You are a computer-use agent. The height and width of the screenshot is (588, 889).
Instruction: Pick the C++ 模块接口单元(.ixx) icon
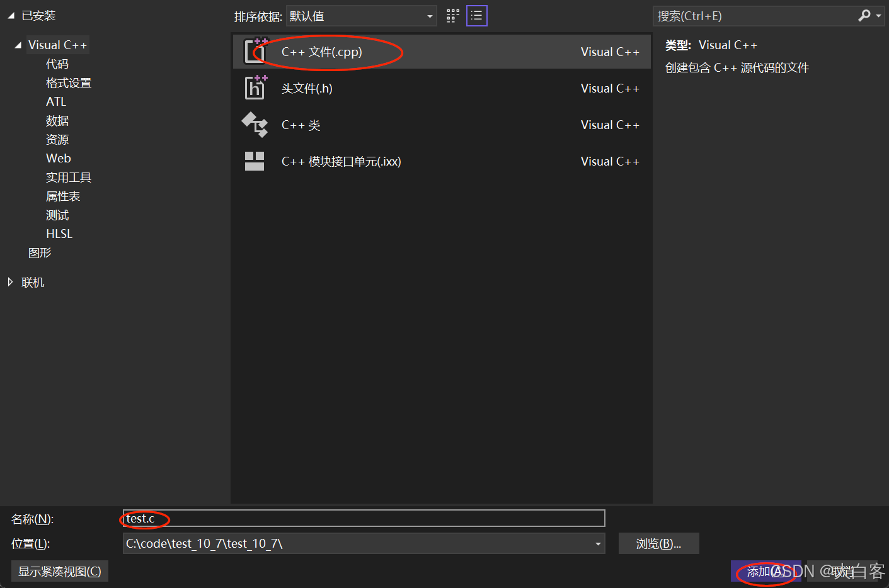pyautogui.click(x=255, y=161)
